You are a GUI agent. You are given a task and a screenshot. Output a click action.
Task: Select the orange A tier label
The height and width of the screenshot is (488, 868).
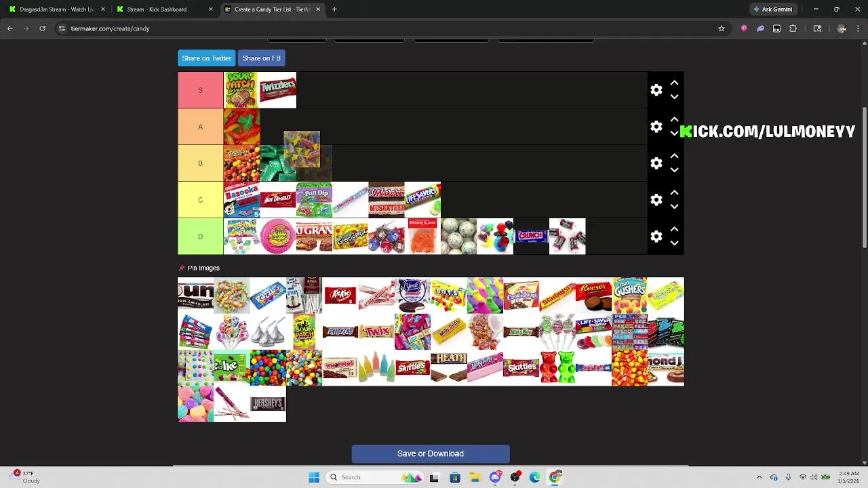tap(200, 127)
